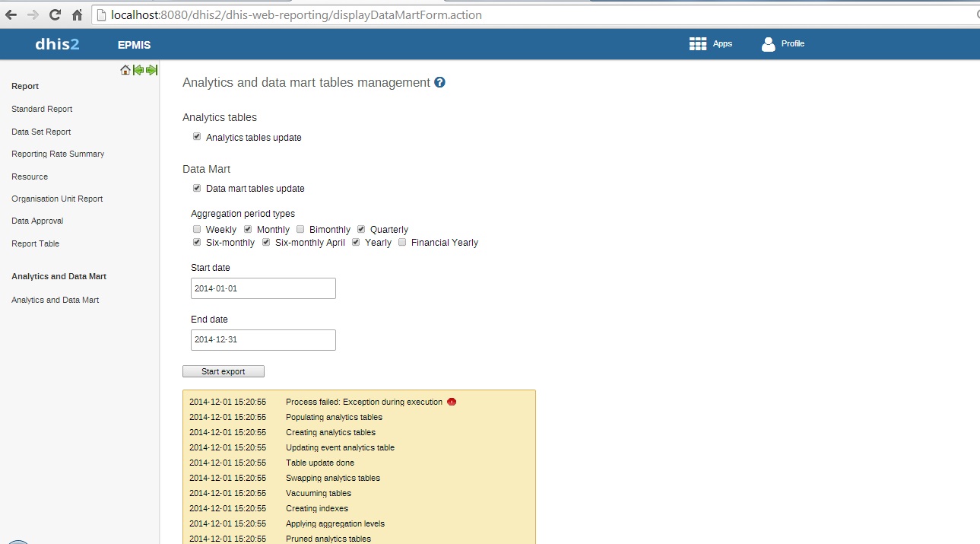Click the sidebar home icon
Viewport: 980px width, 544px height.
[x=125, y=70]
